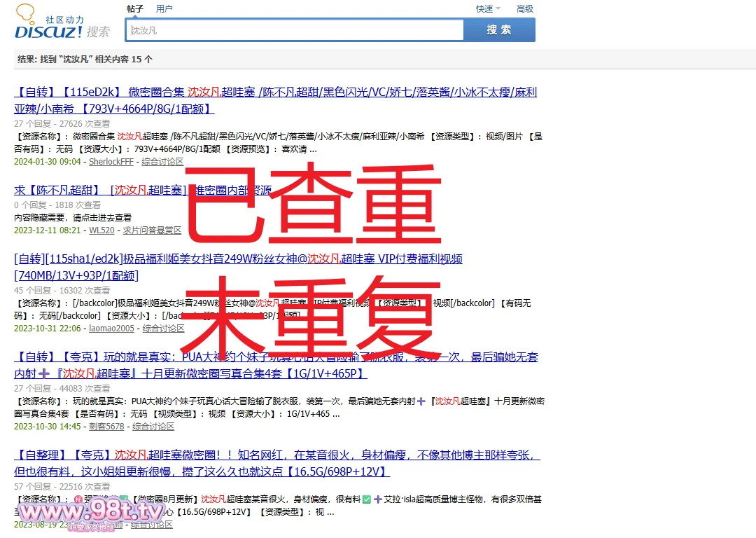View user WL520's profile

[101, 230]
